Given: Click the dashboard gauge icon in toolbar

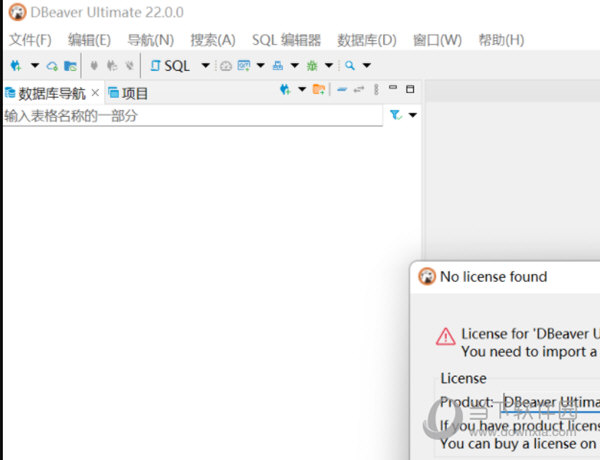Looking at the screenshot, I should pyautogui.click(x=226, y=66).
